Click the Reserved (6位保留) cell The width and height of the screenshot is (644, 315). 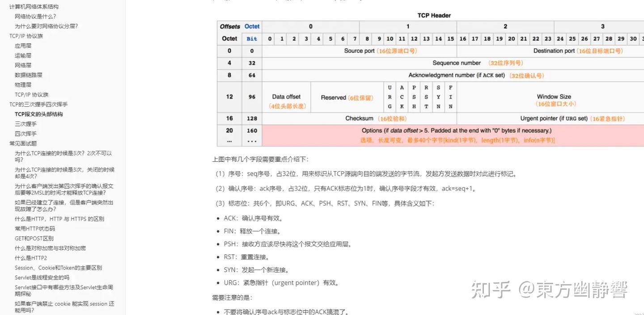click(347, 97)
